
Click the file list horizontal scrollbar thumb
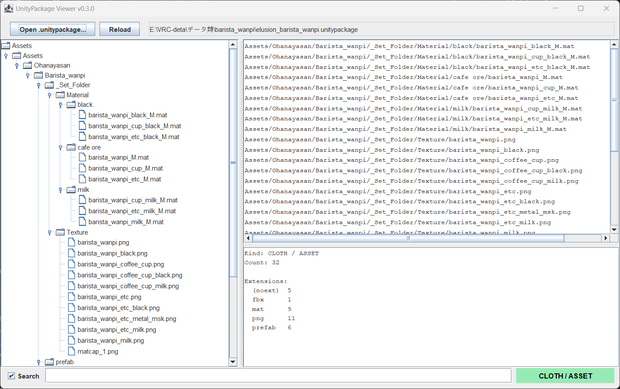pyautogui.click(x=408, y=238)
